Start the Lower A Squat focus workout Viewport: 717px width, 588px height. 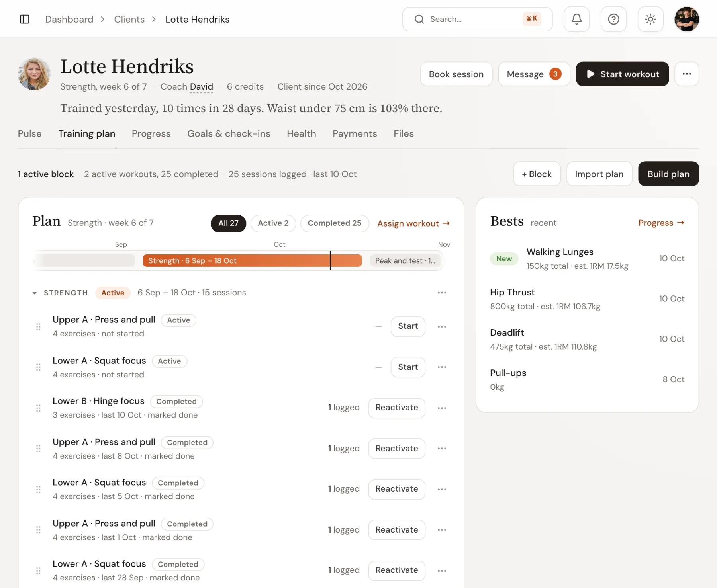coord(408,367)
